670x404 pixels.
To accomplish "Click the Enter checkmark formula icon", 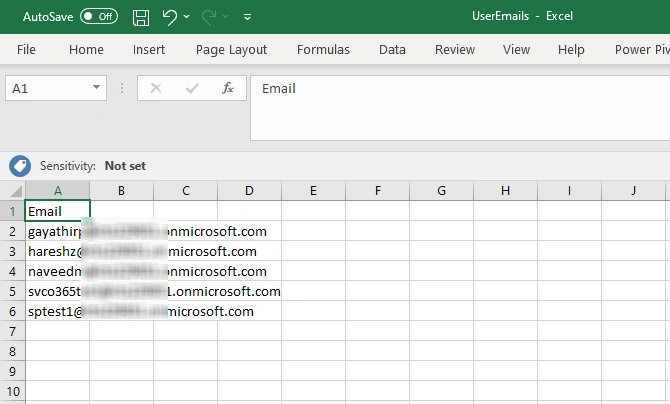I will (x=192, y=88).
